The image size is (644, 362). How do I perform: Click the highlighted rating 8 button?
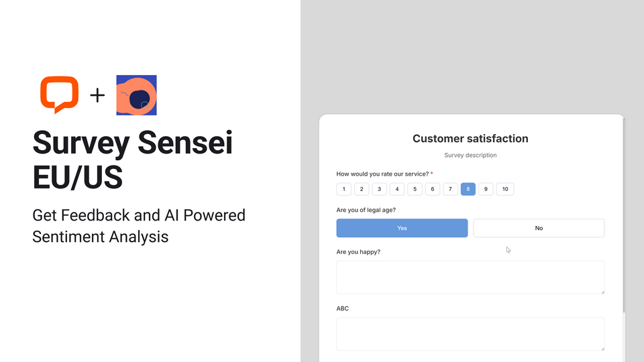[x=468, y=189]
